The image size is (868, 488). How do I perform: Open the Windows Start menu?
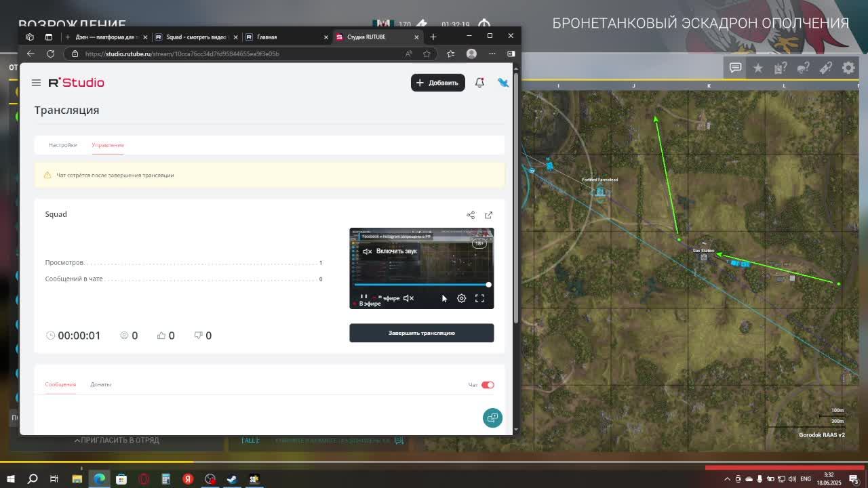click(11, 479)
